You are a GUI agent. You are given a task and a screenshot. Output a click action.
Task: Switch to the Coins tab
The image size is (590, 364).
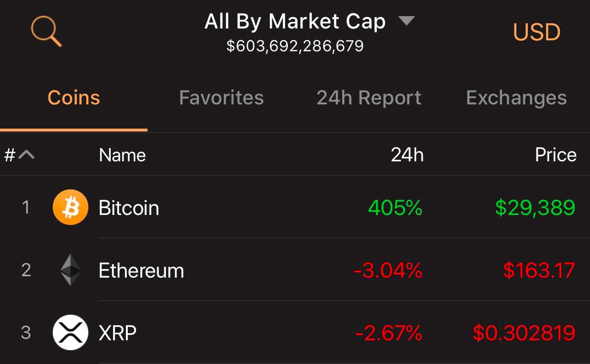click(74, 98)
